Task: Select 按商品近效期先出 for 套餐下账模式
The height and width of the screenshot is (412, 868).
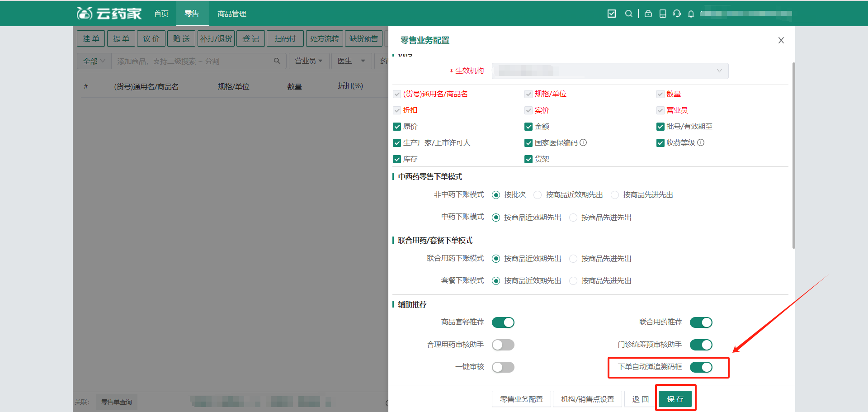Action: pyautogui.click(x=496, y=281)
